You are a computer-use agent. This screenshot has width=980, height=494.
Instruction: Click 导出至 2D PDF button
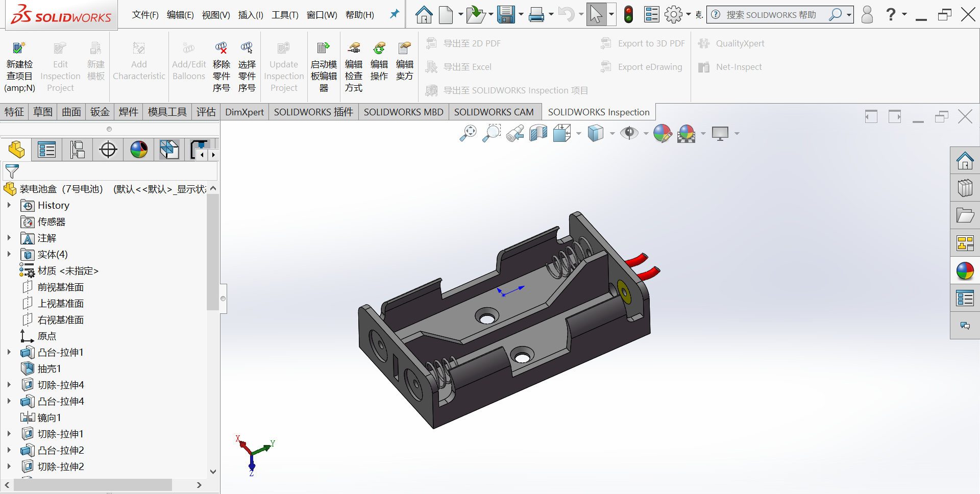[x=463, y=43]
